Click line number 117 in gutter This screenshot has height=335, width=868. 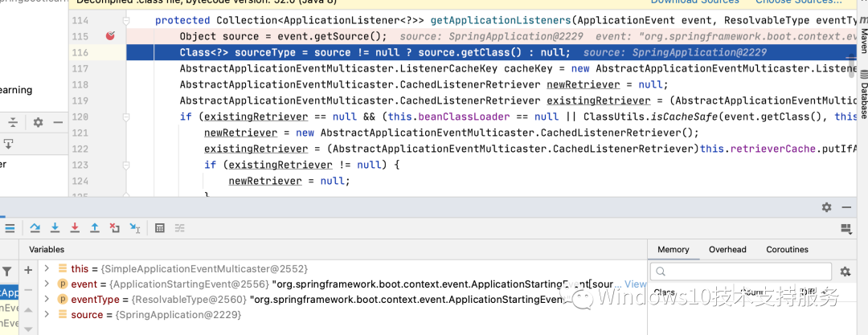(x=80, y=68)
